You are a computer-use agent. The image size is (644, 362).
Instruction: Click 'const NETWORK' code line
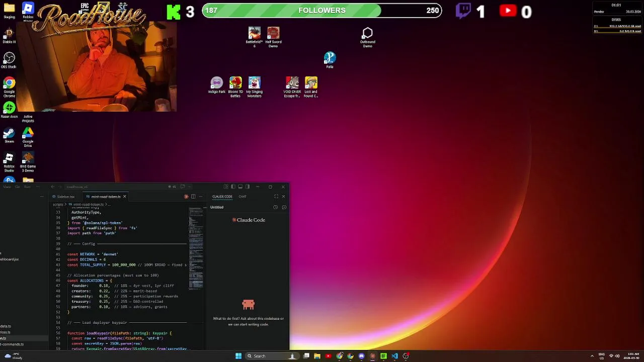coord(93,254)
